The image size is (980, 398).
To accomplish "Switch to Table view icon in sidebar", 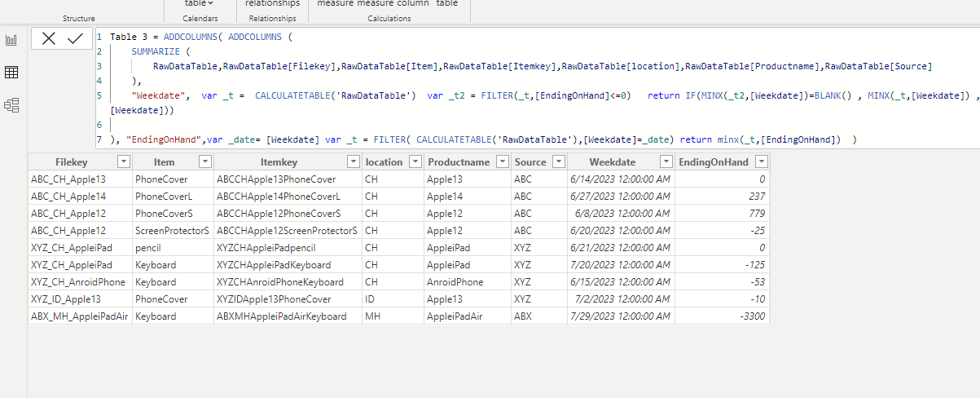I will [11, 73].
